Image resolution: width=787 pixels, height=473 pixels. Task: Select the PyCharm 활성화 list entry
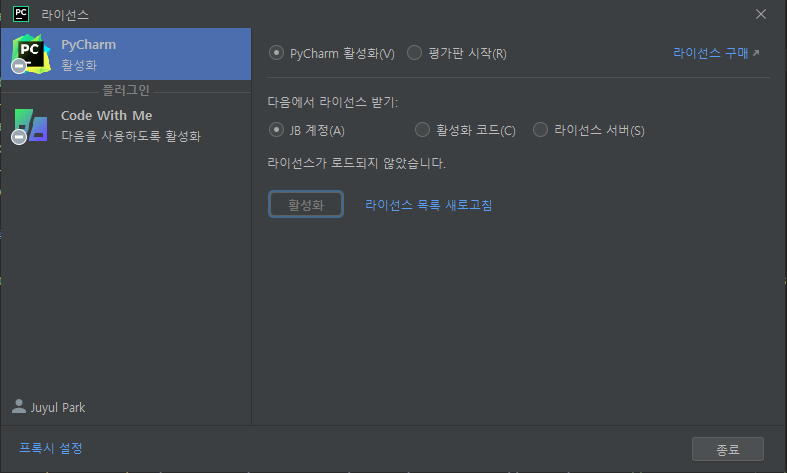(125, 54)
